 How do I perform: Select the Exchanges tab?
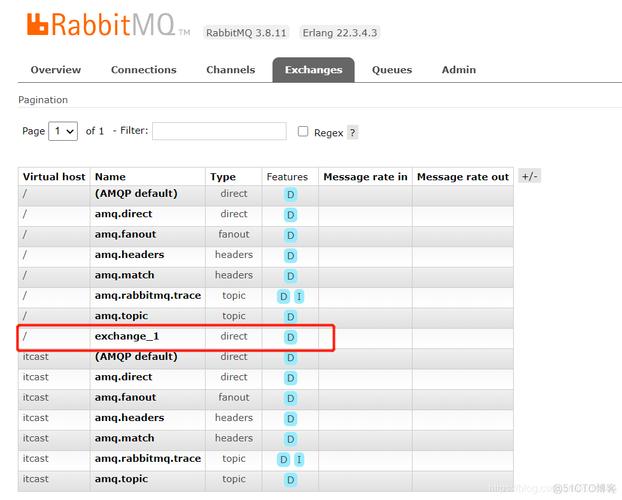click(313, 70)
